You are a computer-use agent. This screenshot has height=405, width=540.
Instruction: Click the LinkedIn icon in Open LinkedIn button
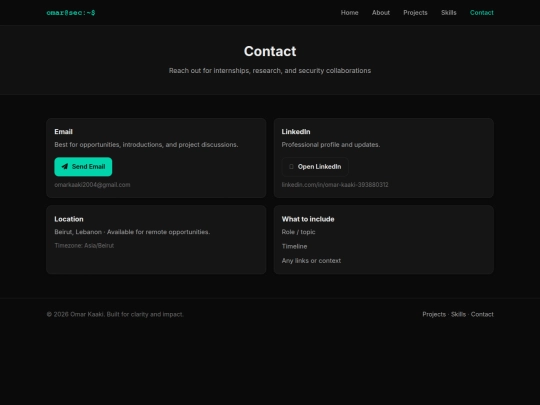[x=291, y=167]
